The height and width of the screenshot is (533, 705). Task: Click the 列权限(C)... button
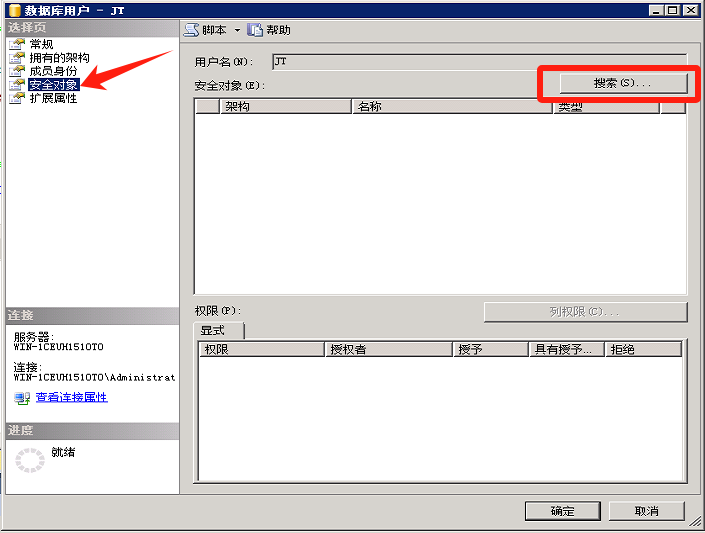coord(585,312)
